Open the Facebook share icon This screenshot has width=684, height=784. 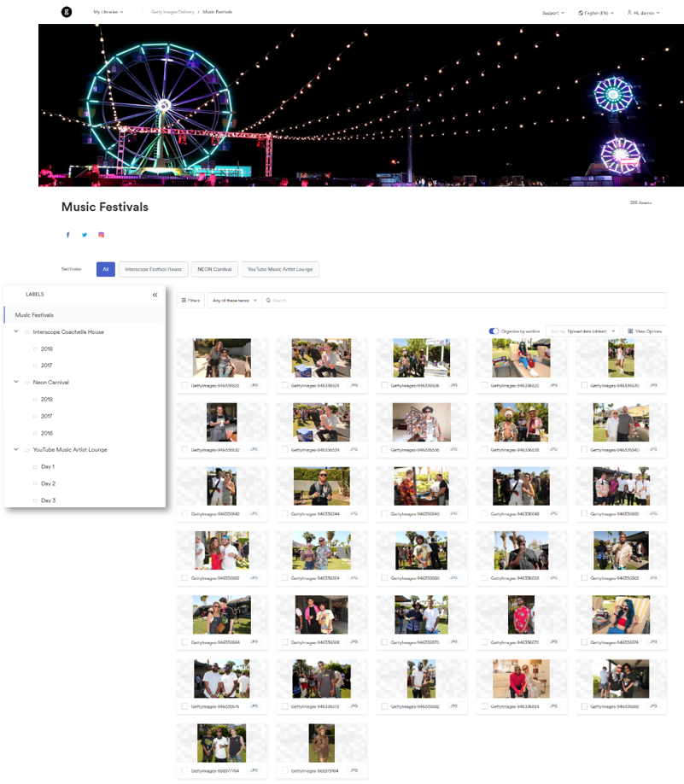68,235
